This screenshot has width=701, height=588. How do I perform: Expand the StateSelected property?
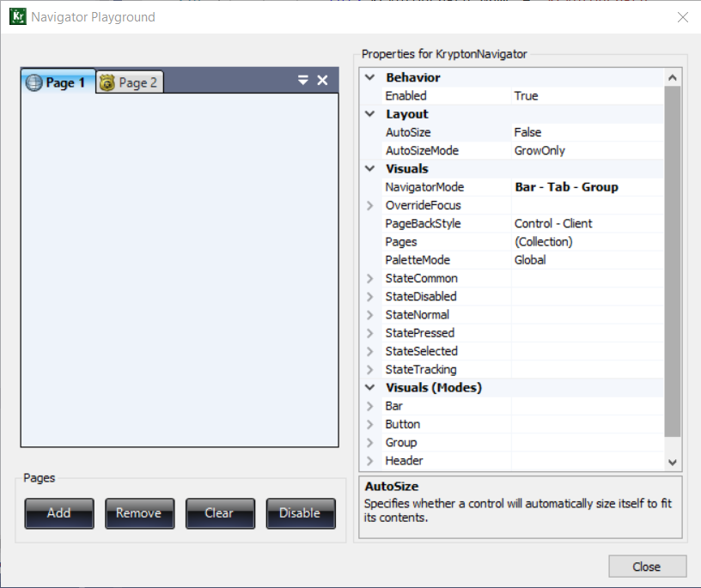(x=369, y=351)
